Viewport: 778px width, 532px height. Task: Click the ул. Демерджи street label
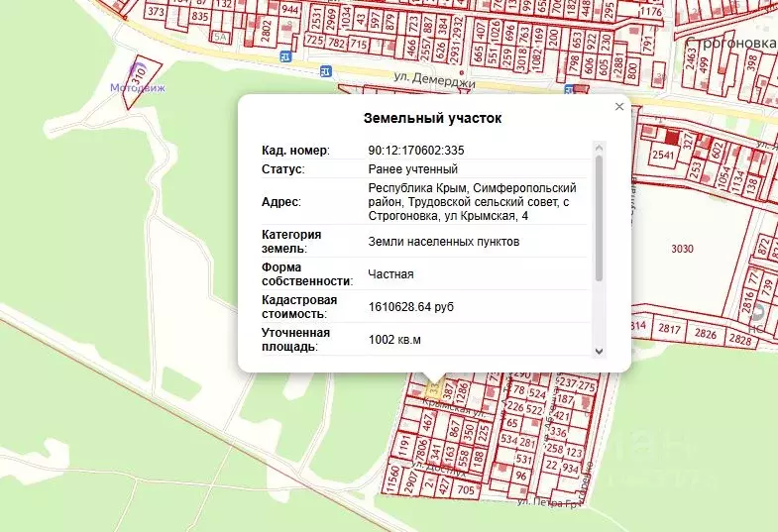point(435,80)
